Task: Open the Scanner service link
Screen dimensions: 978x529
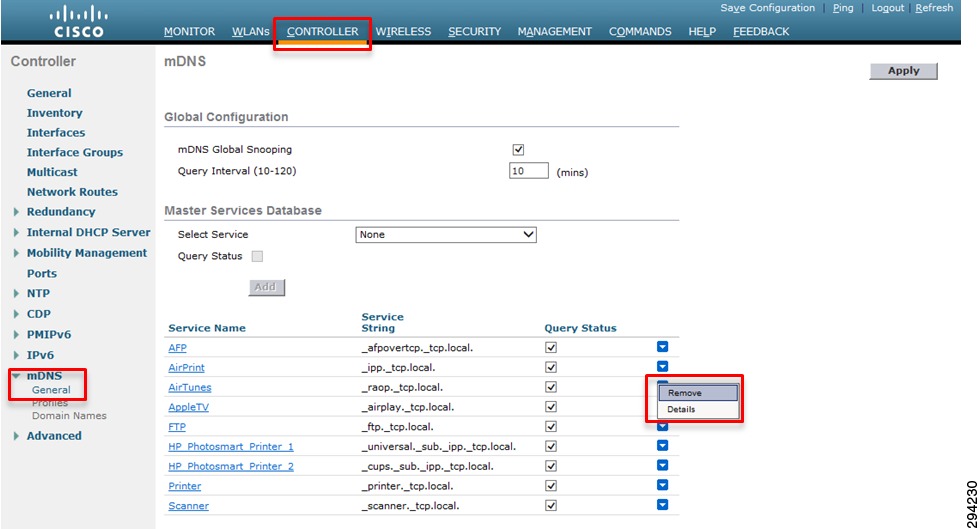Action: (188, 506)
